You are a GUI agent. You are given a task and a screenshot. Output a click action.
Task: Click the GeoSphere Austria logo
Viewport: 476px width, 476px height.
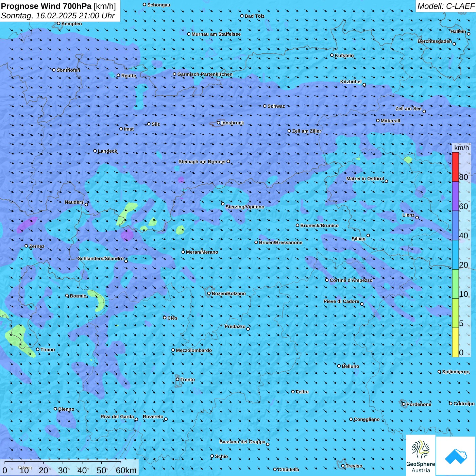(x=421, y=456)
